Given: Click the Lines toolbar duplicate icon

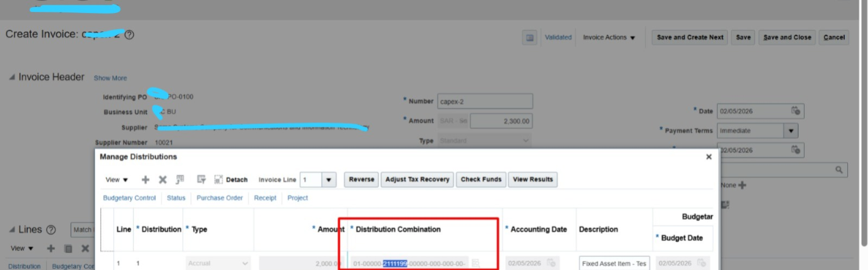Looking at the screenshot, I should coord(68,248).
